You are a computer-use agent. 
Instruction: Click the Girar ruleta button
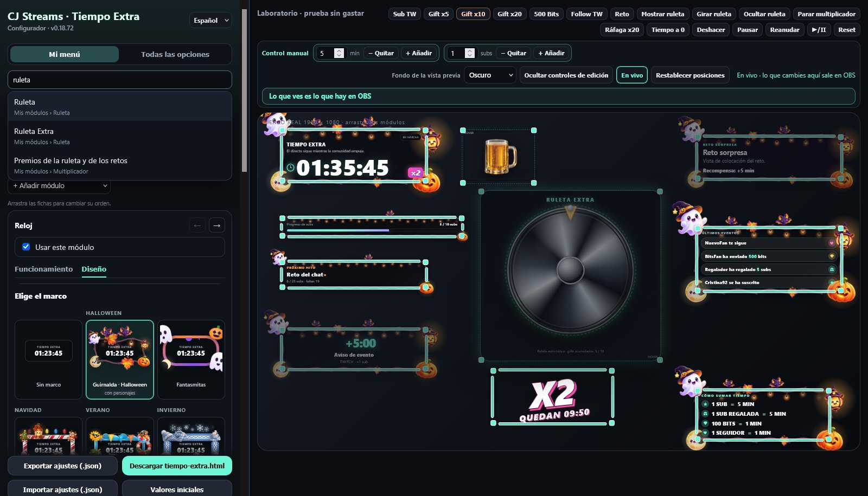[x=713, y=14]
